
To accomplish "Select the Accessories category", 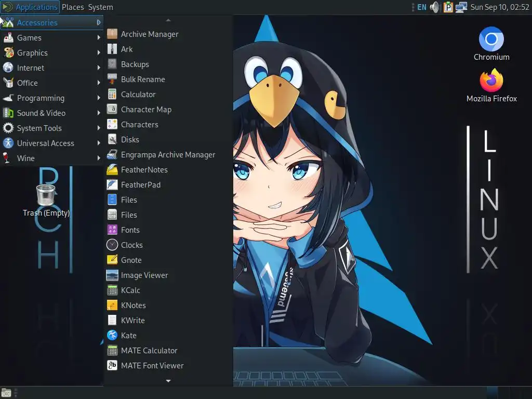I will [51, 22].
